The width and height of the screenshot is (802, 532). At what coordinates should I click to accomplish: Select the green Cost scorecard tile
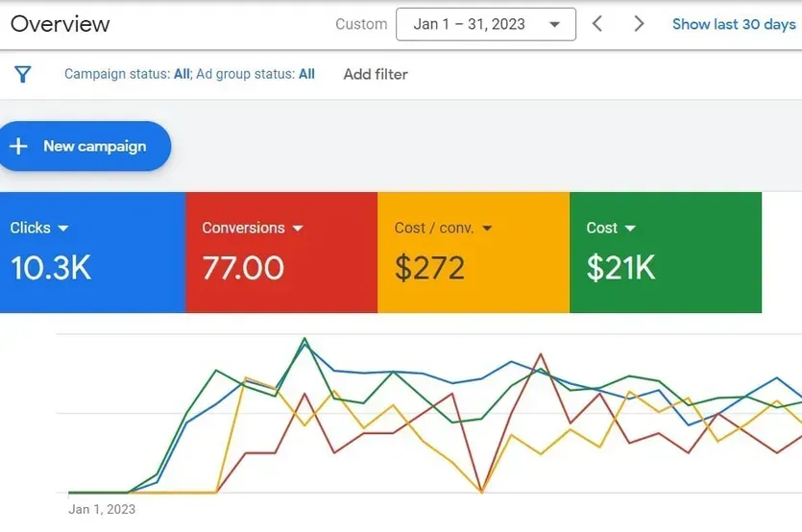pyautogui.click(x=666, y=253)
